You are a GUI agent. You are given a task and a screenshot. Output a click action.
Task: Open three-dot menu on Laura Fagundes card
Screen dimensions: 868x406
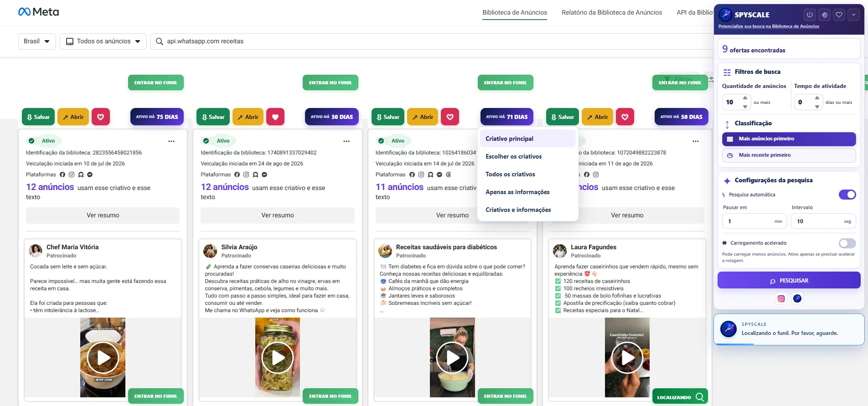(x=696, y=141)
